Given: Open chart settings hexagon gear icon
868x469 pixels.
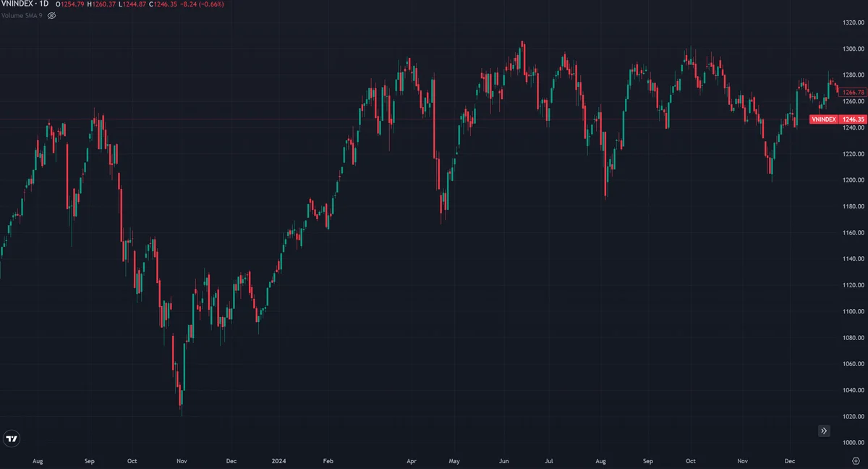Looking at the screenshot, I should tap(855, 460).
